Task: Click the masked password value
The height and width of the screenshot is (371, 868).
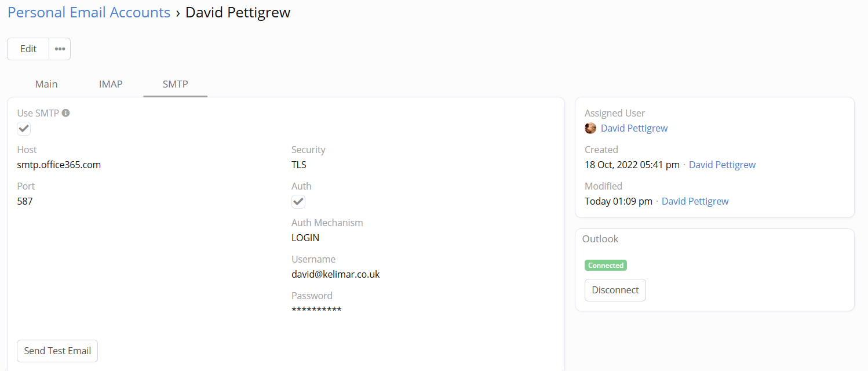Action: click(x=316, y=310)
